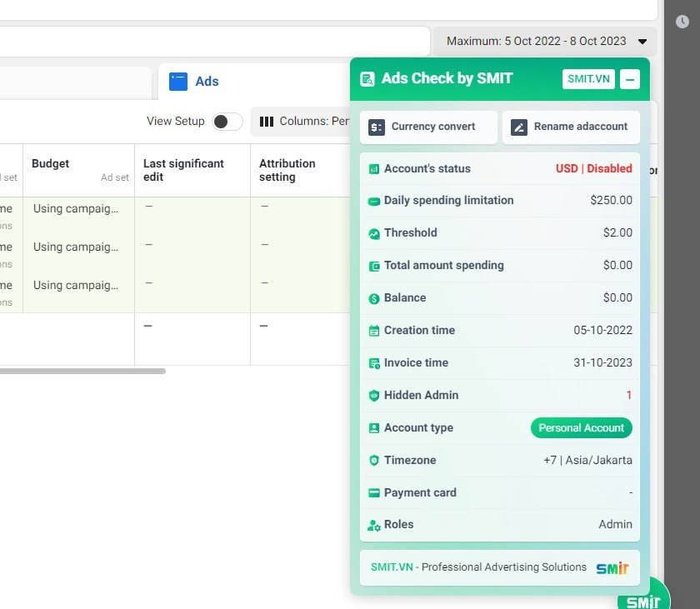This screenshot has width=700, height=609.
Task: Click the Rename adaccount pencil icon
Action: coord(518,127)
